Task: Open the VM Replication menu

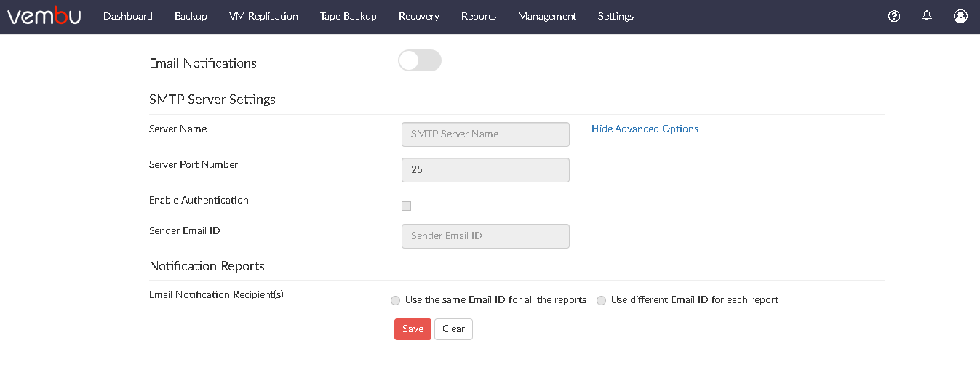Action: (263, 16)
